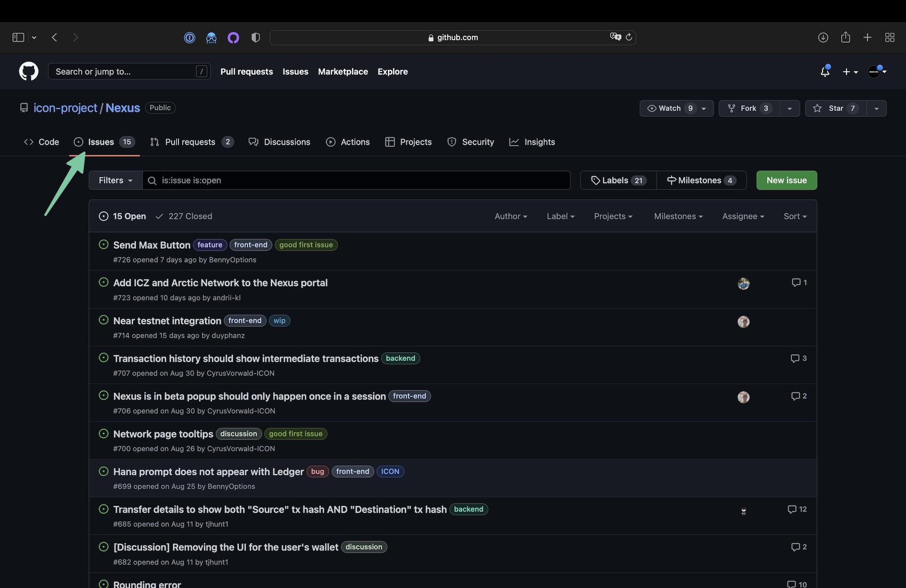Screen dimensions: 906x588
Task: Show the 15 Open issues
Action: pos(122,216)
